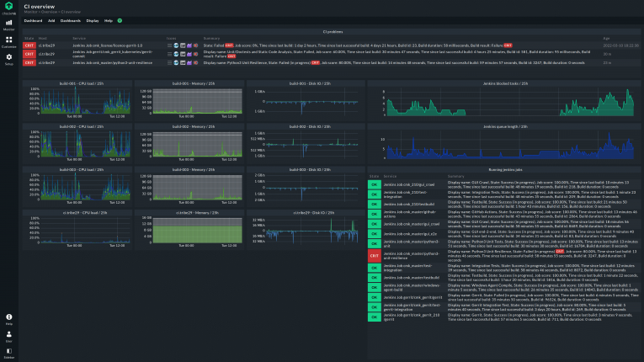The height and width of the screenshot is (362, 644).
Task: Open the Monitor menu in the sidebar
Action: (9, 25)
